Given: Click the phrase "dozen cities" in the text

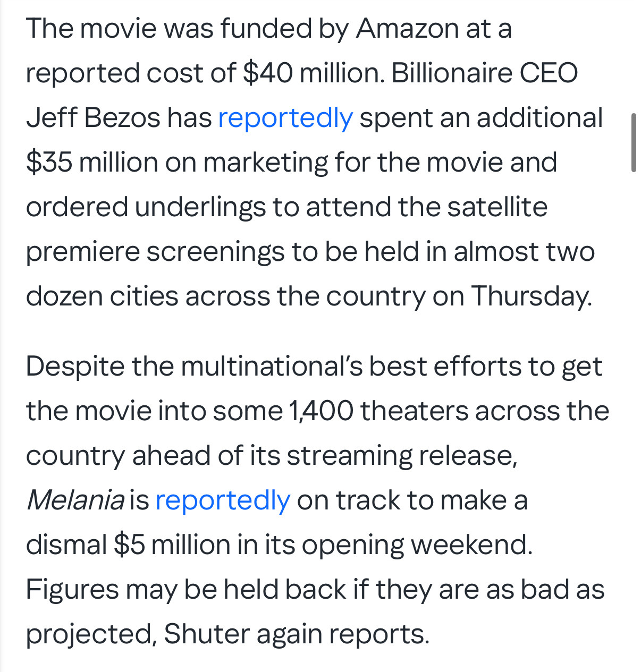Looking at the screenshot, I should click(102, 296).
